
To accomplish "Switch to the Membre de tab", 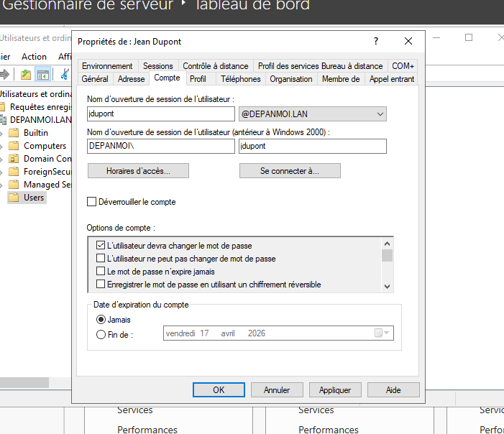I will pos(341,79).
